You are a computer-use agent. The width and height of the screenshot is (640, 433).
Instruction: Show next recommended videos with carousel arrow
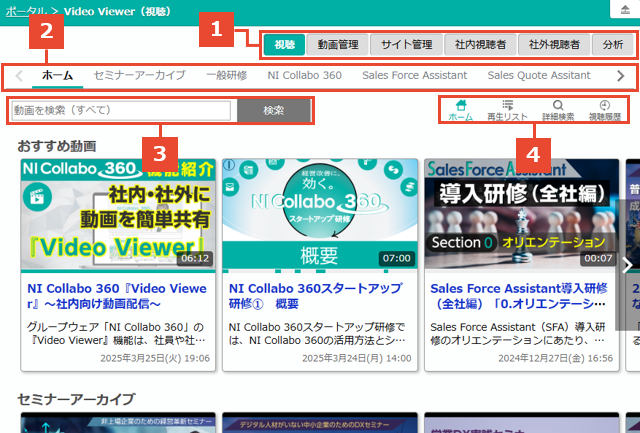click(628, 265)
